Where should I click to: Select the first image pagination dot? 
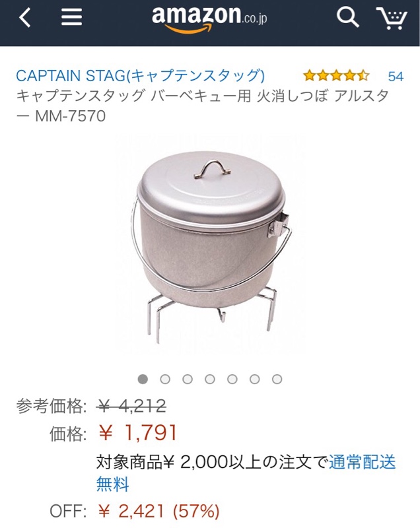click(x=143, y=379)
